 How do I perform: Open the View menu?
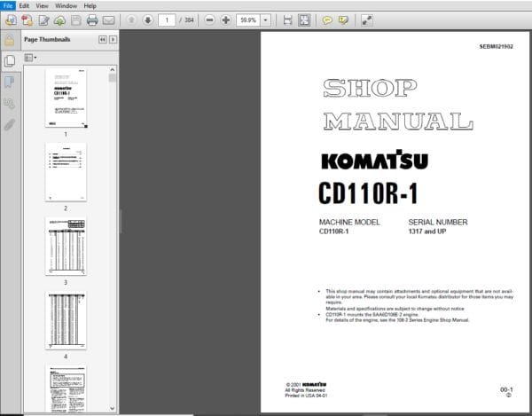point(42,6)
